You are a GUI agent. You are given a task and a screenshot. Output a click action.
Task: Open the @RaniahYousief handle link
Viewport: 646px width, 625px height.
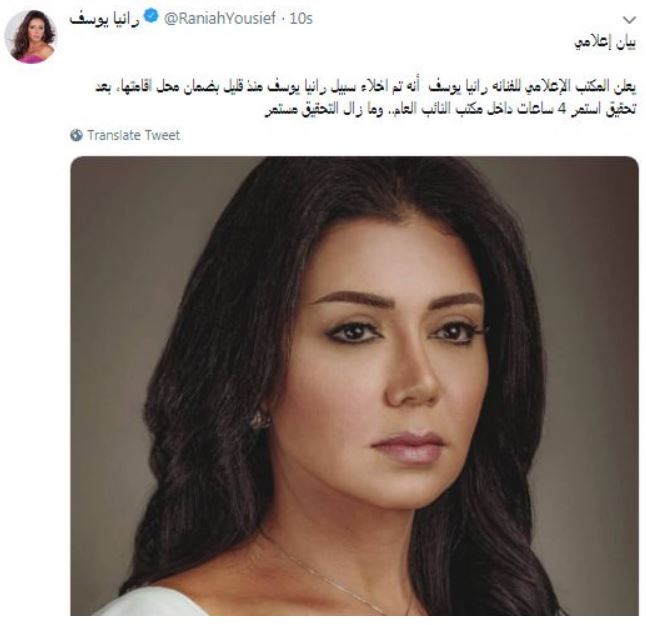(x=220, y=19)
